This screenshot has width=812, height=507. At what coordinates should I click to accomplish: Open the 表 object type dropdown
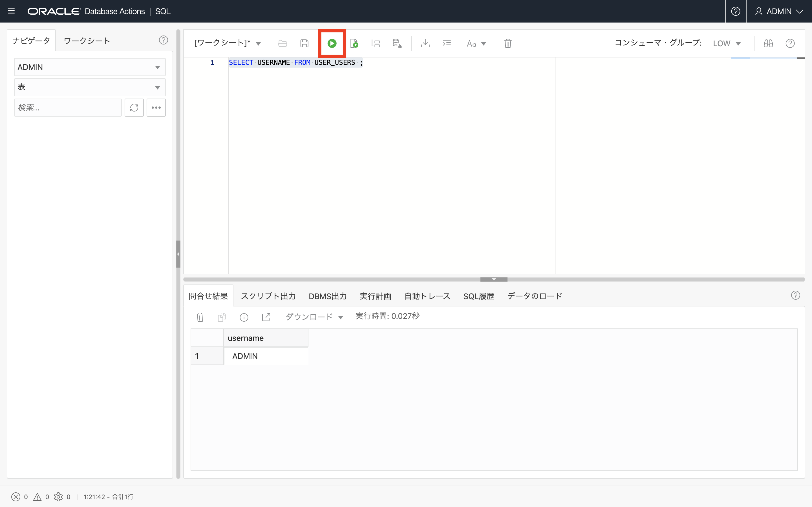90,87
